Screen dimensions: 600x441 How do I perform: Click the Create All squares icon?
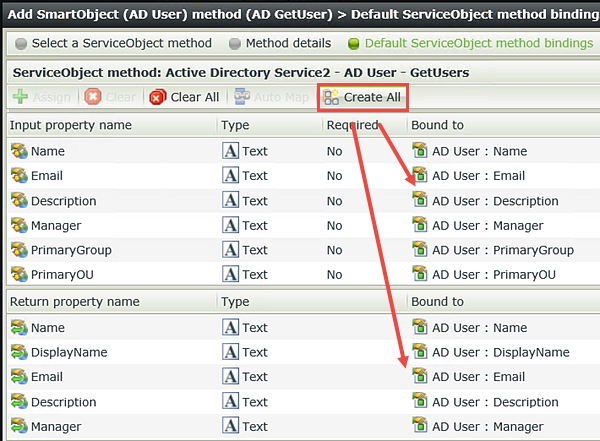[x=331, y=97]
